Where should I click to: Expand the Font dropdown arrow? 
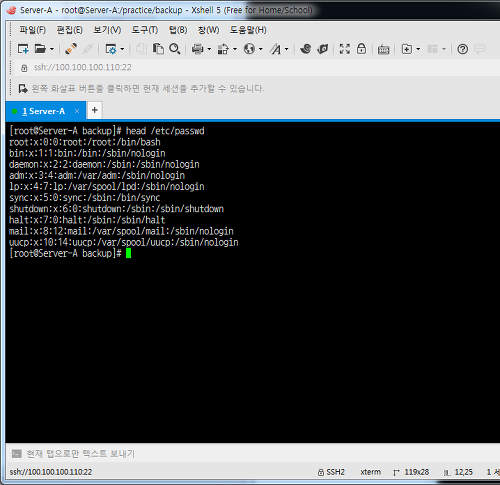pos(287,49)
